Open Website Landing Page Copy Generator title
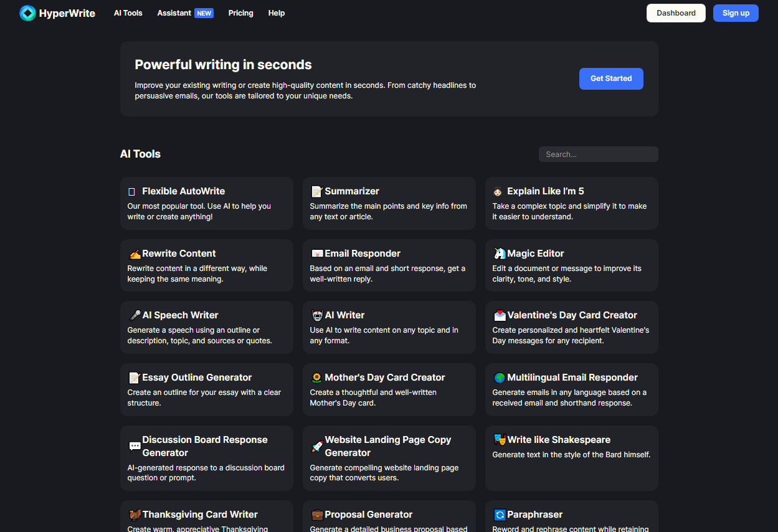778x532 pixels. coord(387,446)
